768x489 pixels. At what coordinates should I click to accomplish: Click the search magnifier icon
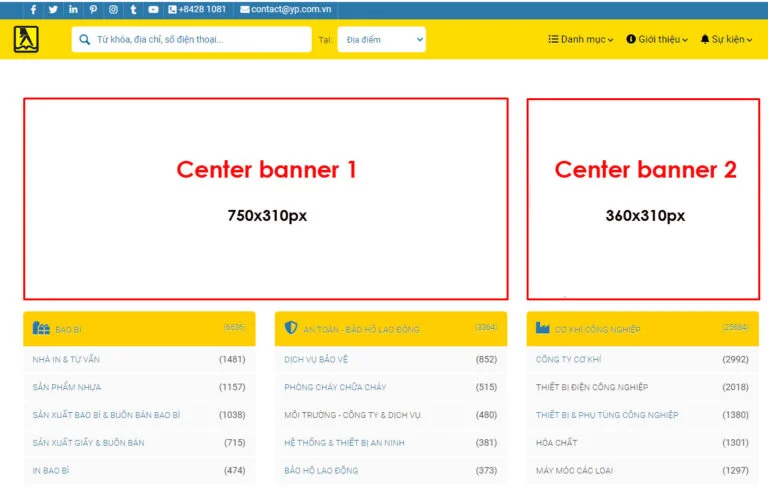84,40
